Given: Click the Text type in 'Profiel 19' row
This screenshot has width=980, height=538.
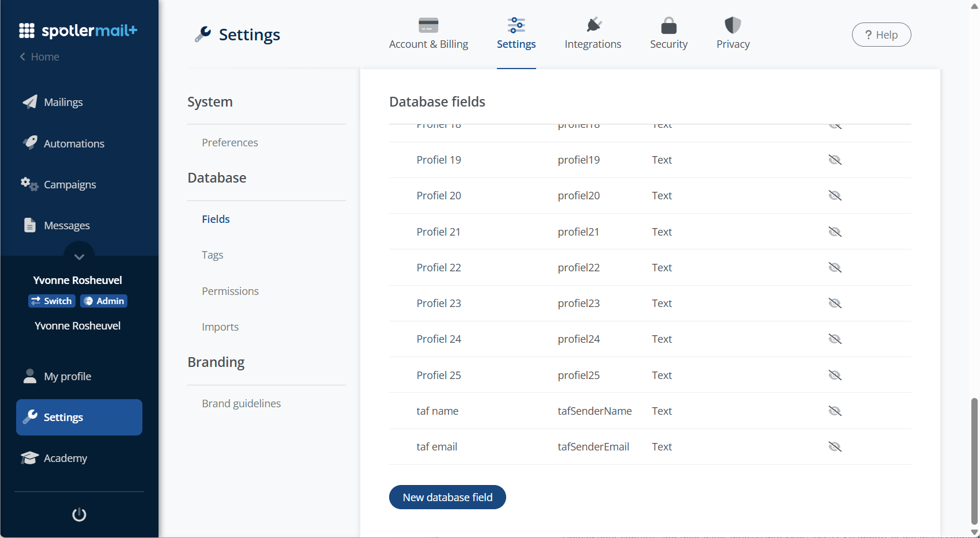Looking at the screenshot, I should tap(662, 160).
